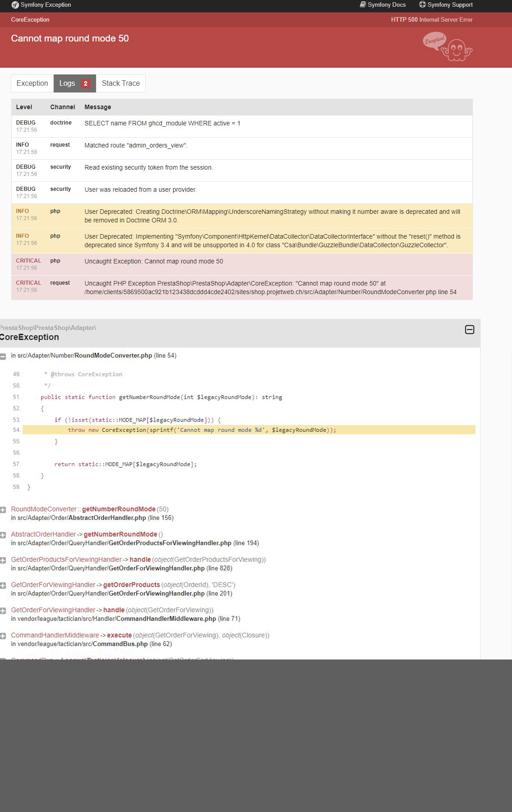This screenshot has width=512, height=812.
Task: Click the CoreException label in the red bar
Action: pyautogui.click(x=30, y=19)
